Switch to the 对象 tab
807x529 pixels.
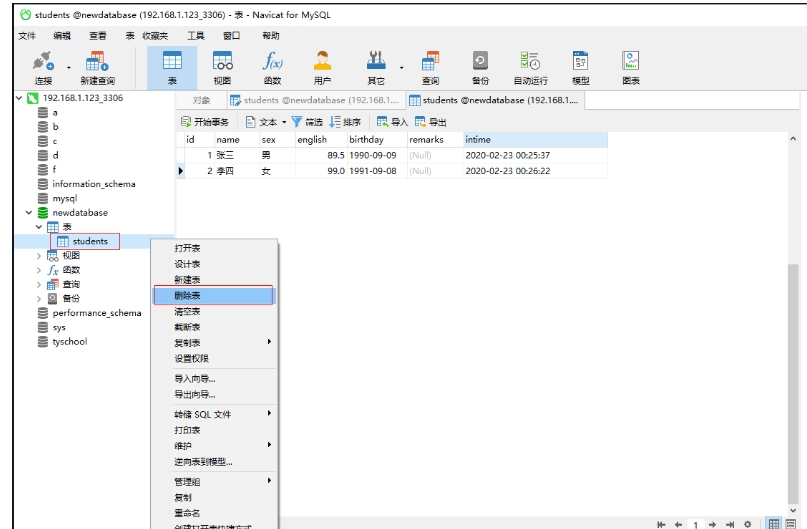(200, 100)
